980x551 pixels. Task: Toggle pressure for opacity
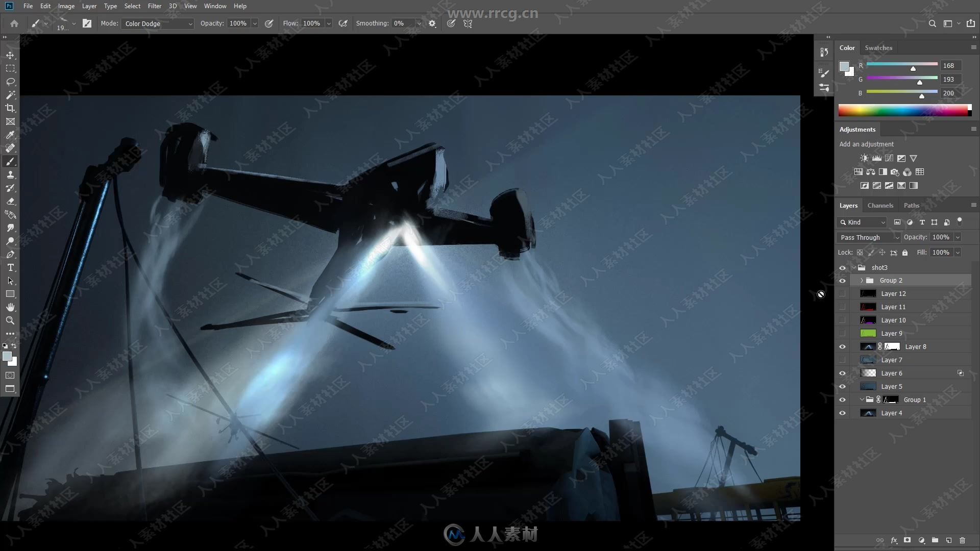point(269,23)
